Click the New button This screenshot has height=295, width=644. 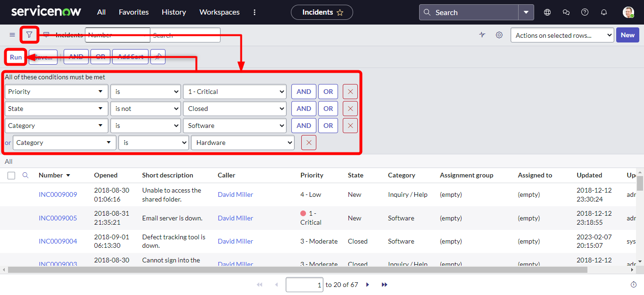point(627,34)
